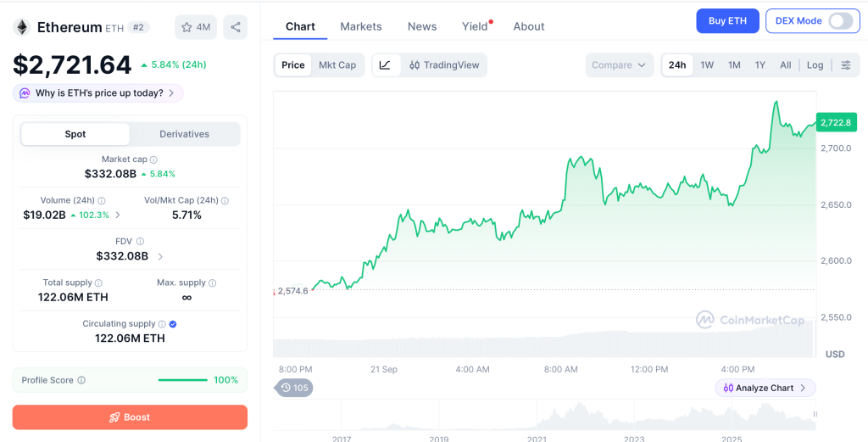Open the Compare dropdown

[x=619, y=64]
